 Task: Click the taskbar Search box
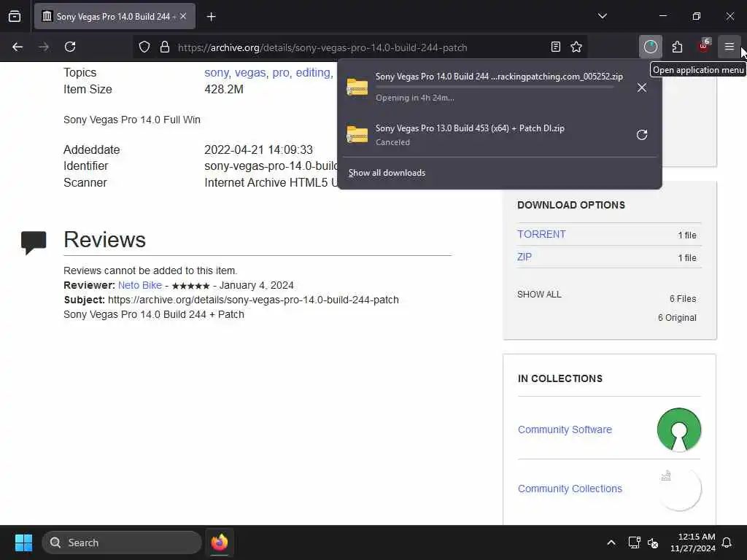[x=122, y=542]
